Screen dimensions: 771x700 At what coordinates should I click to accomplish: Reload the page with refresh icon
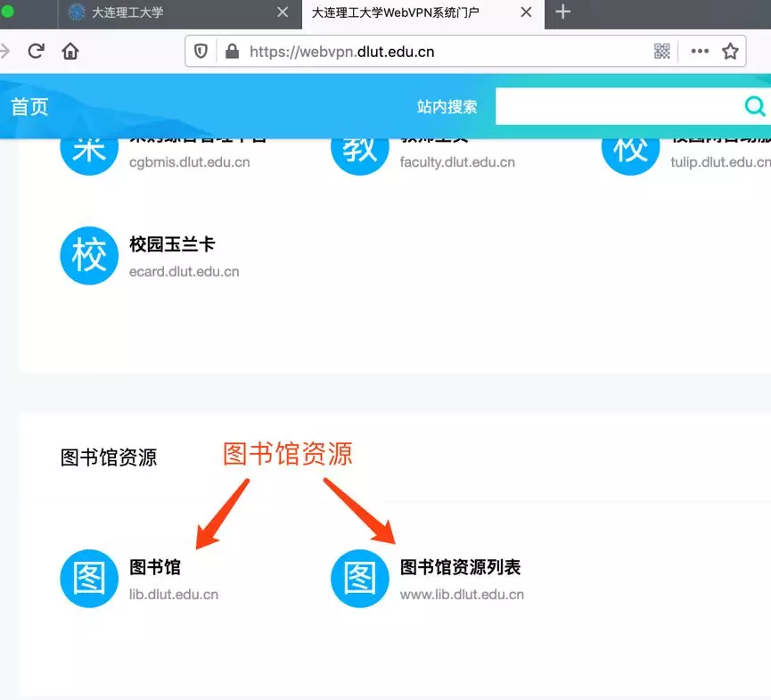point(36,51)
